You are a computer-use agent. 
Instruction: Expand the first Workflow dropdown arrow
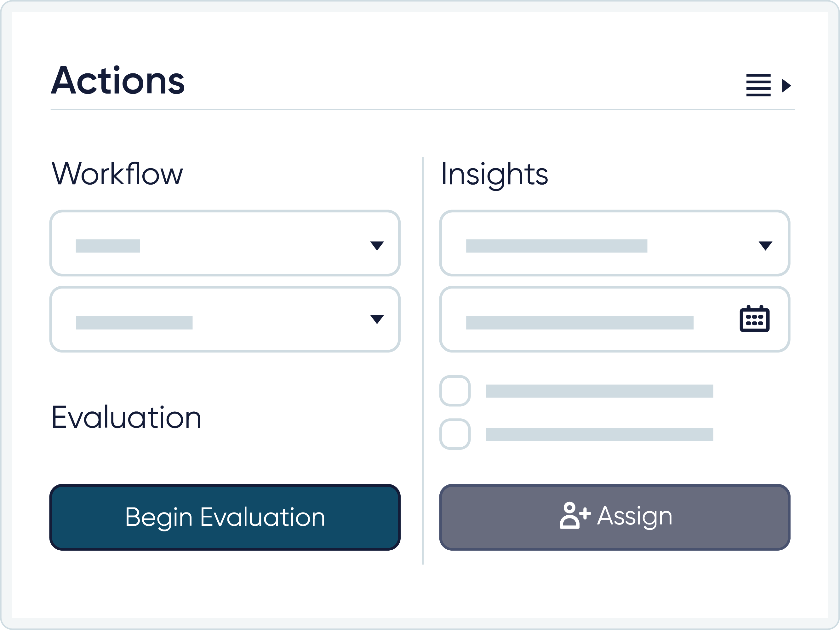pos(377,246)
